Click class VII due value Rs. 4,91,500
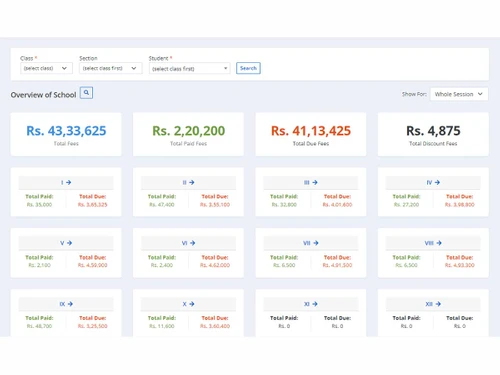The width and height of the screenshot is (500, 375). click(337, 265)
